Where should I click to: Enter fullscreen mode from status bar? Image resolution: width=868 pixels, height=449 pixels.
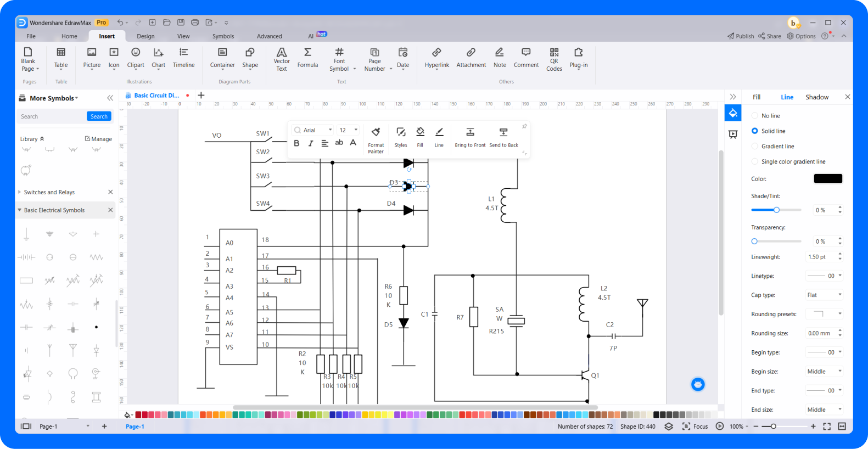tap(827, 426)
